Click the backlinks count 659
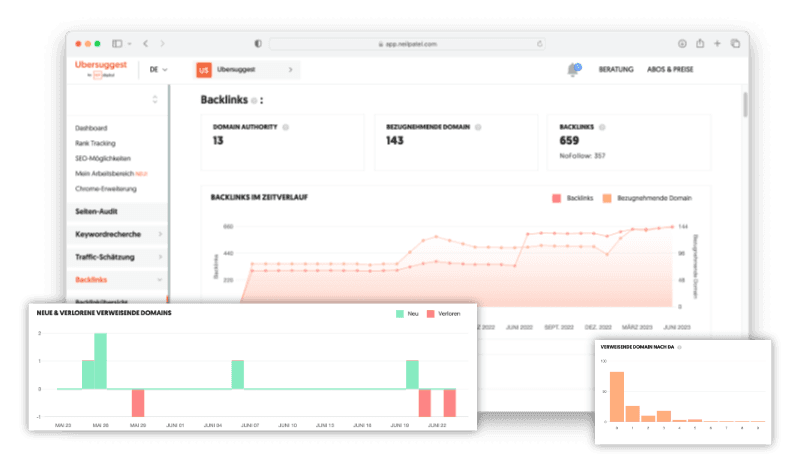The image size is (800, 461). coord(569,141)
